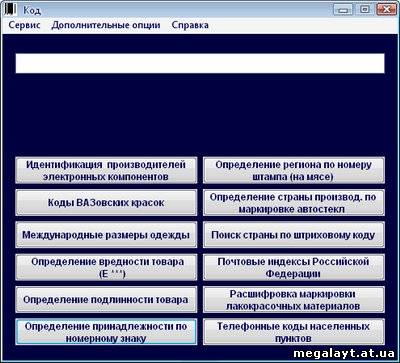
Task: Open Расшифровка маркировки лакокрасочных материалов
Action: point(294,299)
